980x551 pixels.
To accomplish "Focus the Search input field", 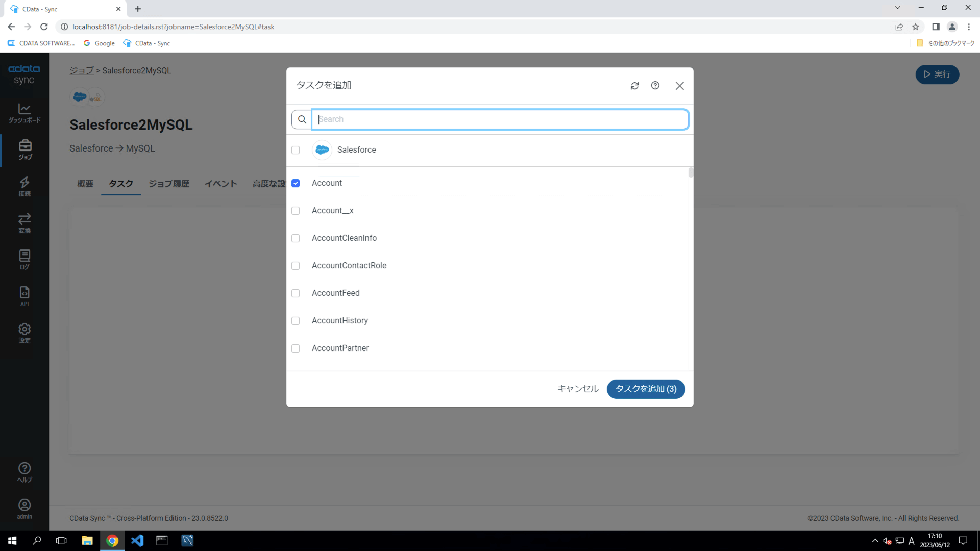I will coord(500,119).
